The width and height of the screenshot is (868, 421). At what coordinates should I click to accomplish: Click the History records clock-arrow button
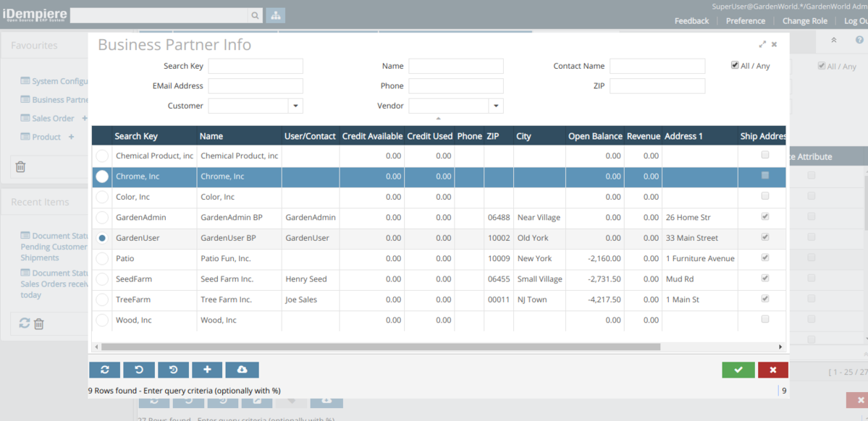173,370
